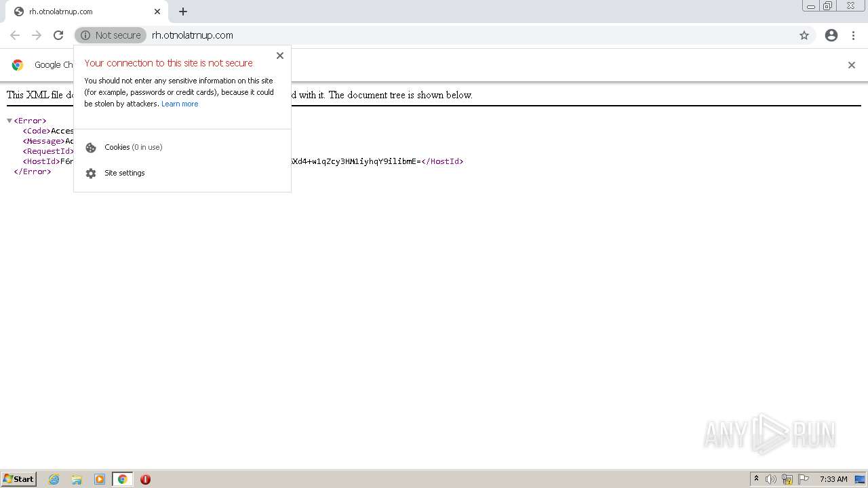This screenshot has width=868, height=488.
Task: Open the Action Center flag icon
Action: 804,479
